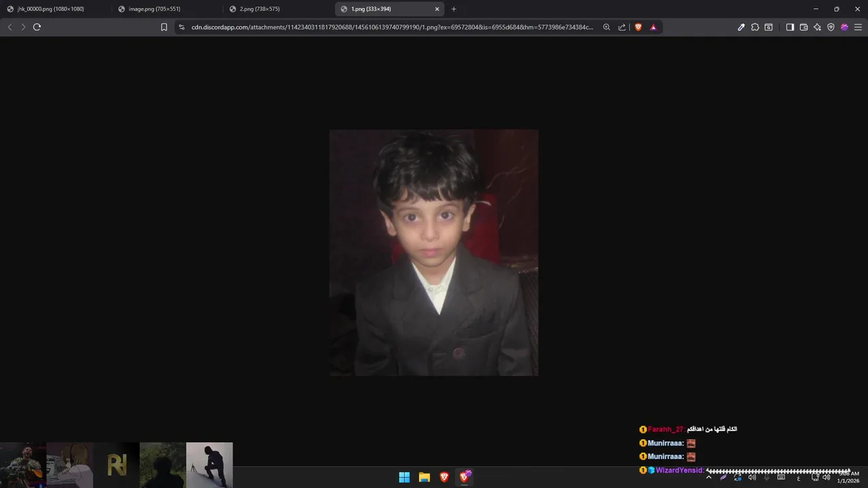The image size is (868, 488).
Task: Click the microphone tray icon
Action: click(766, 477)
